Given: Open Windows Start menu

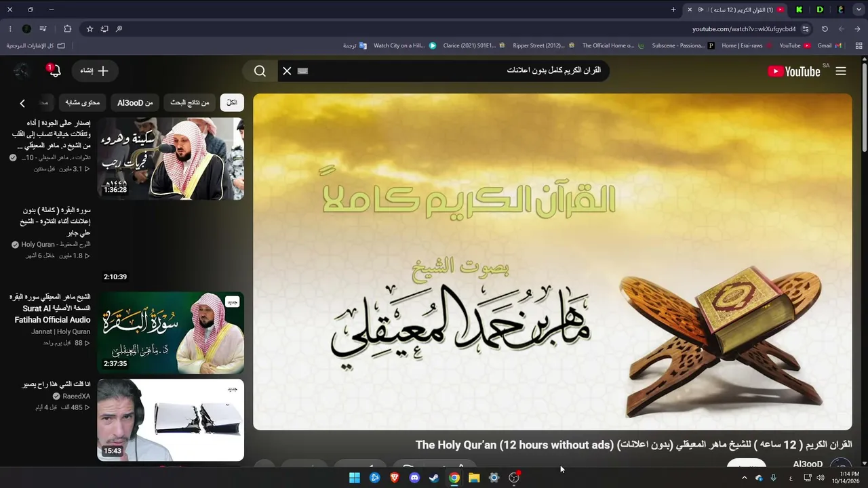Looking at the screenshot, I should (355, 478).
